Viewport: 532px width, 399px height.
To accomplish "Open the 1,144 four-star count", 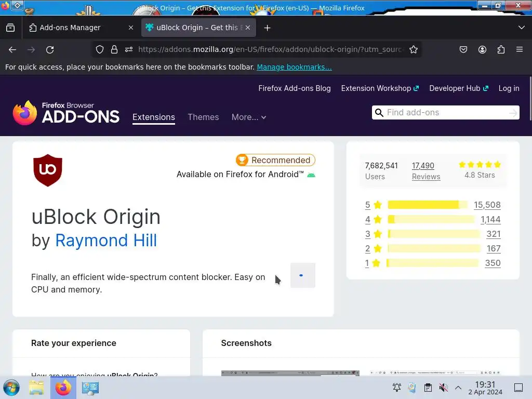I will click(490, 220).
